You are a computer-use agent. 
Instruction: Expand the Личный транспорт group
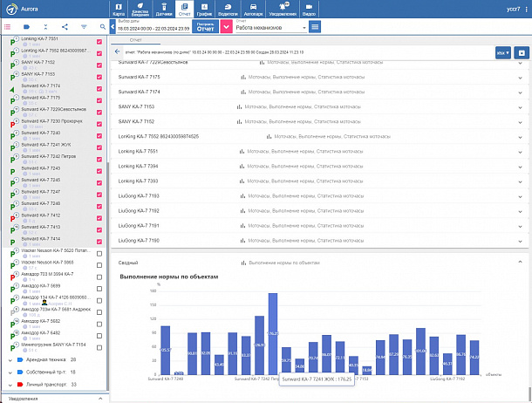coord(10,385)
